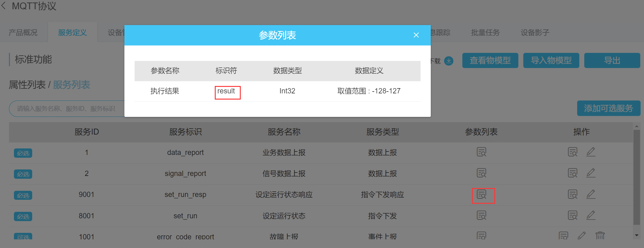
Task: View details of data_report service
Action: (x=573, y=152)
